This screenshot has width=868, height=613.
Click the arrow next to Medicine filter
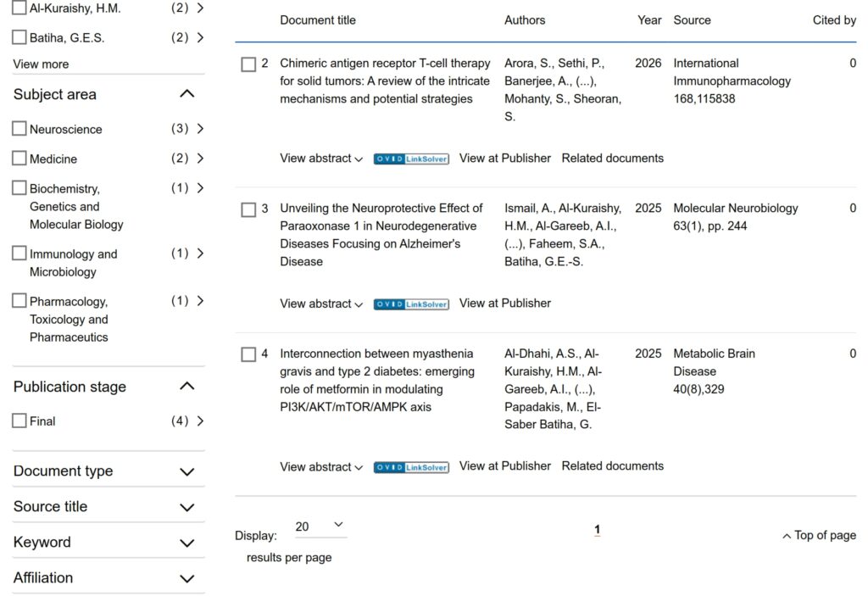tap(200, 159)
